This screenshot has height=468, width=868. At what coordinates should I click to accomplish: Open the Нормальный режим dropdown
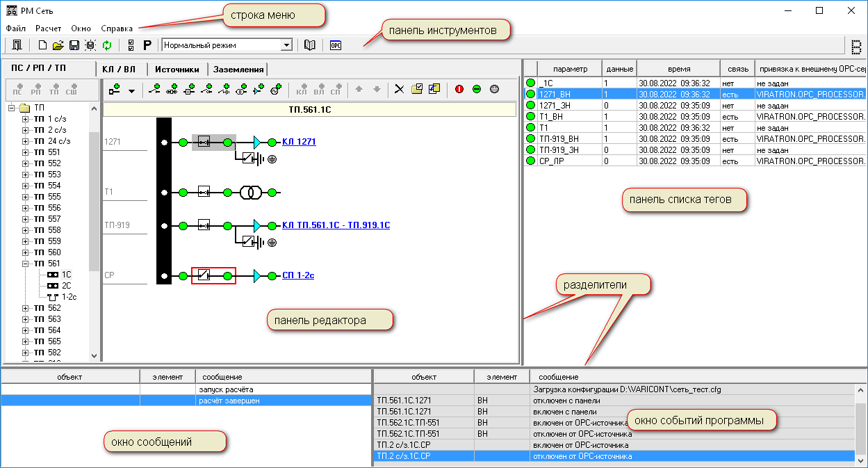pyautogui.click(x=286, y=45)
